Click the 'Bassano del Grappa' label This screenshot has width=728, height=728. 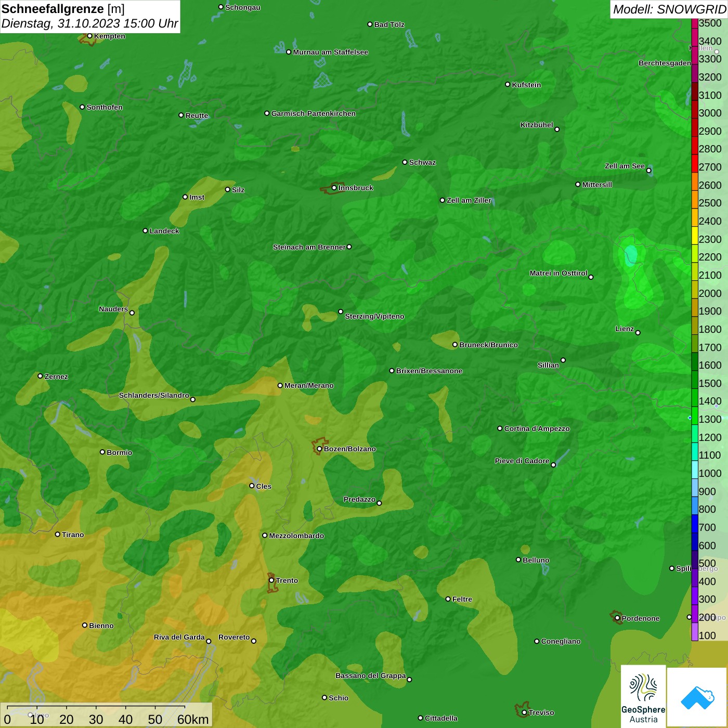371,675
